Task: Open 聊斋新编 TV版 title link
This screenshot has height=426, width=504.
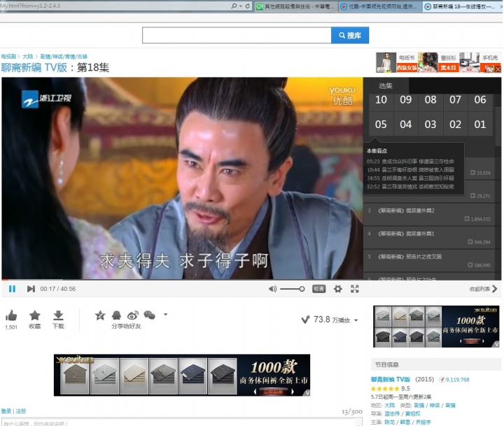Action: point(34,67)
